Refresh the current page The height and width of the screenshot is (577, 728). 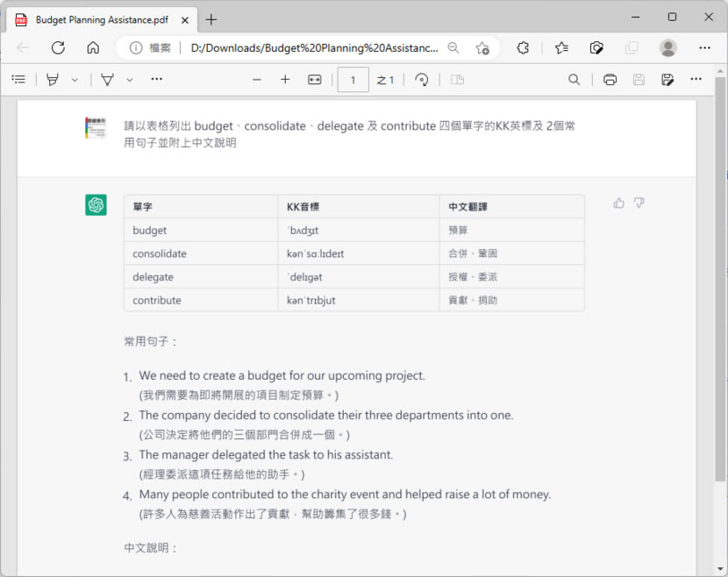[58, 48]
